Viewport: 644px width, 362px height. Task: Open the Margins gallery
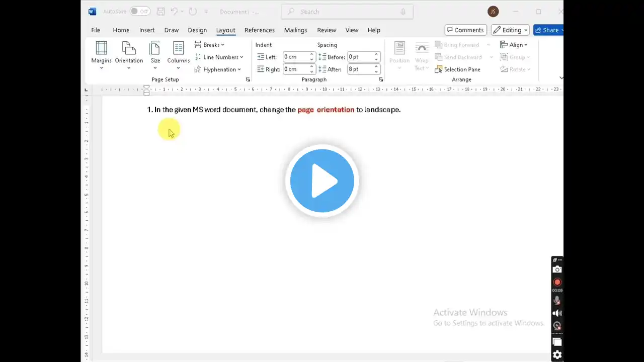[x=101, y=55]
